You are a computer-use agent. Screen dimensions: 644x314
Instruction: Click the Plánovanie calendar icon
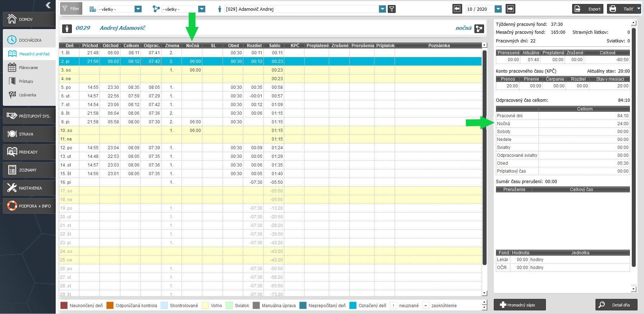point(12,68)
